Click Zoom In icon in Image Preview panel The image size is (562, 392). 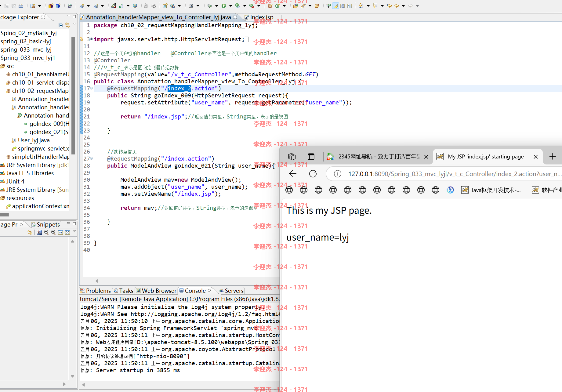53,232
